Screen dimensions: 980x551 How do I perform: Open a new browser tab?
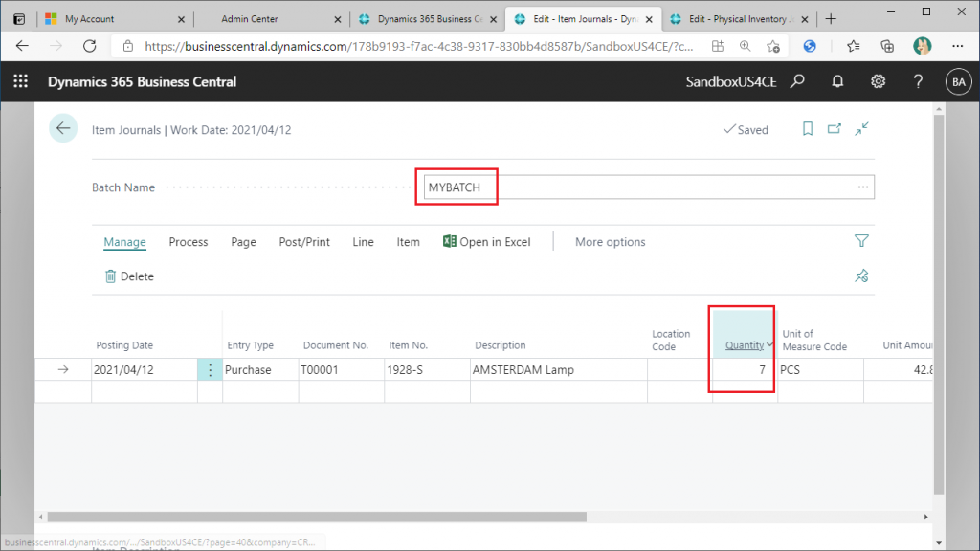click(x=831, y=19)
